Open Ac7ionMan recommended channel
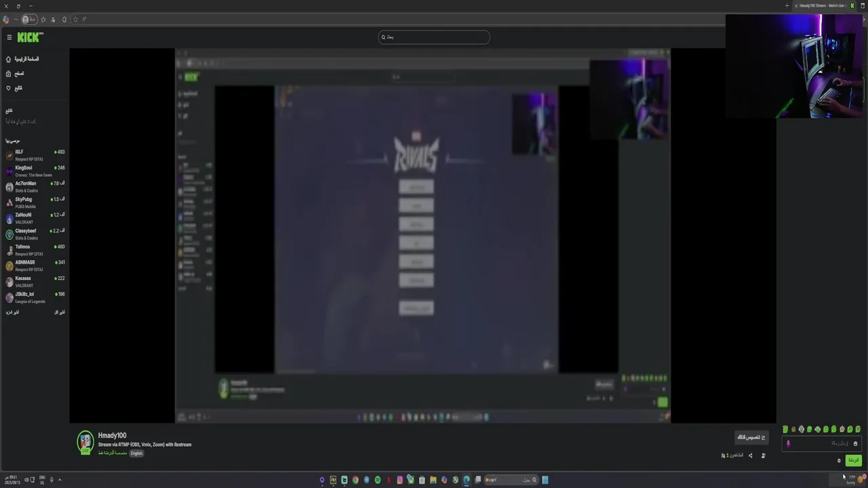Image resolution: width=868 pixels, height=488 pixels. pyautogui.click(x=35, y=186)
